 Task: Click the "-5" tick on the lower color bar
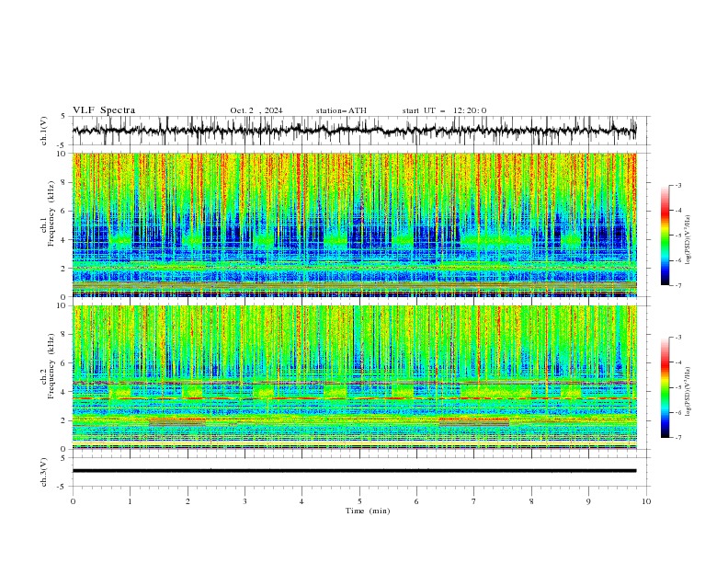678,387
